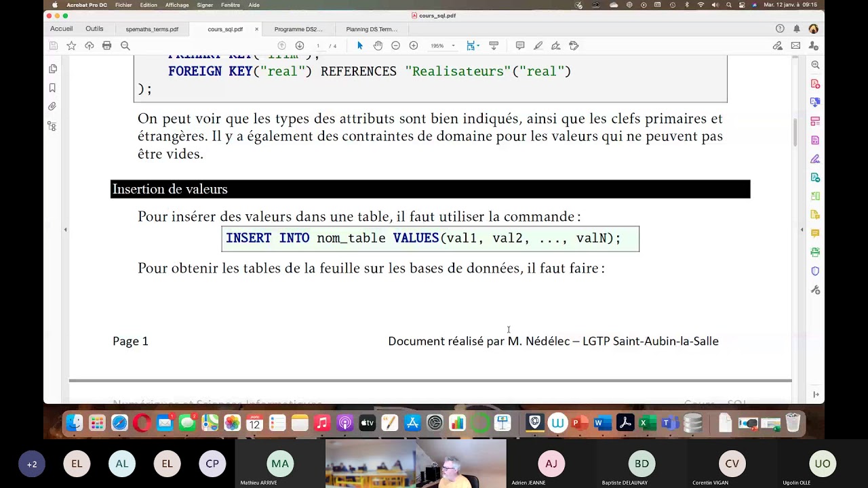Viewport: 868px width, 488px height.
Task: Open the search text tool
Action: pos(125,45)
